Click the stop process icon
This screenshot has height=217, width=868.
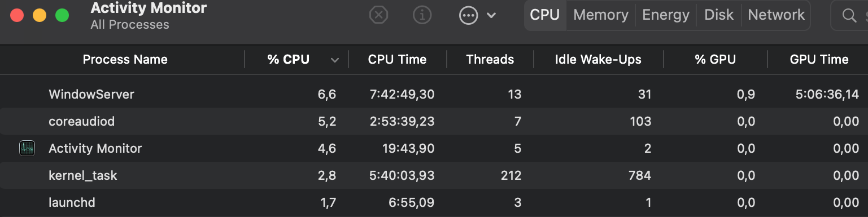[378, 15]
